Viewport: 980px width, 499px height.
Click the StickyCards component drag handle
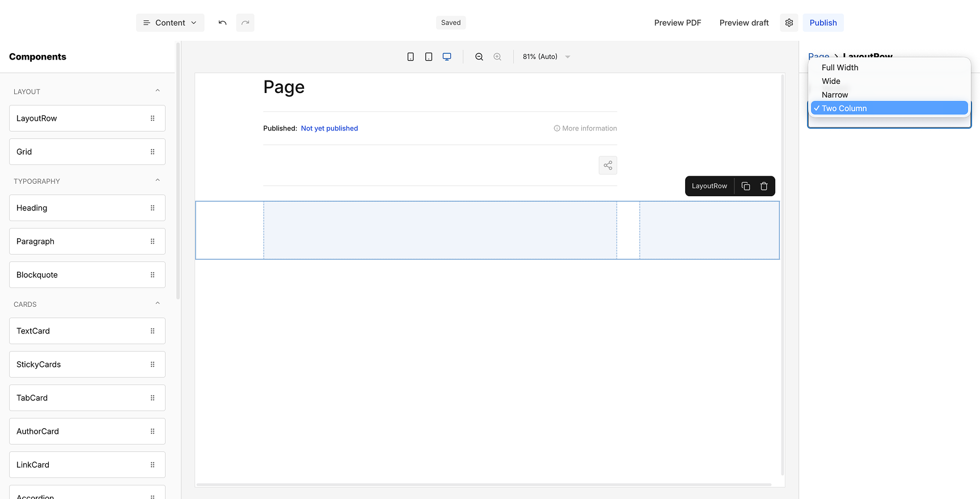[x=153, y=365]
